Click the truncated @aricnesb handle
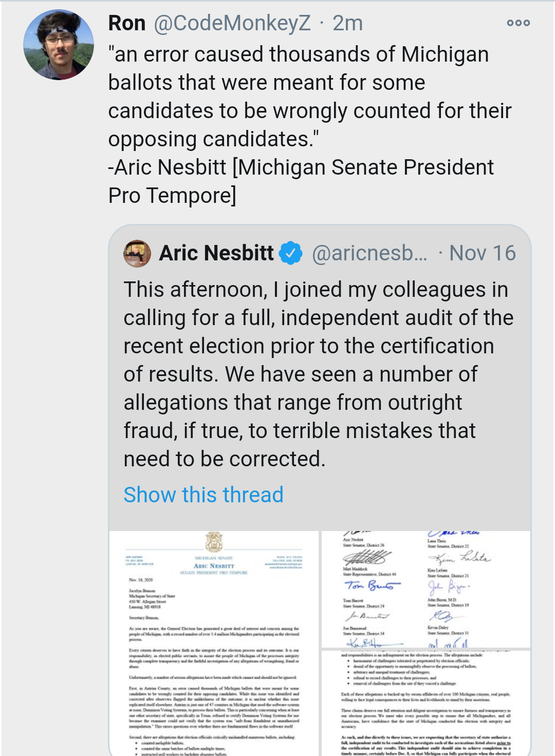The image size is (555, 756). pos(370,253)
